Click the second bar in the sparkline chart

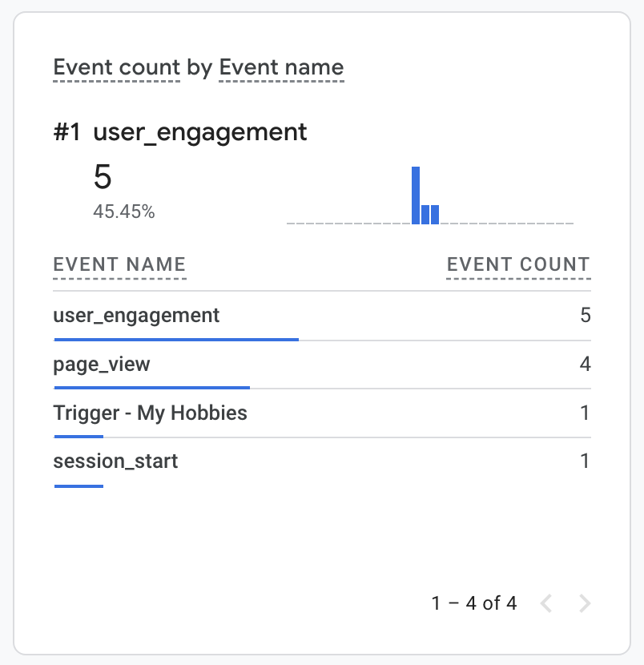(x=425, y=214)
